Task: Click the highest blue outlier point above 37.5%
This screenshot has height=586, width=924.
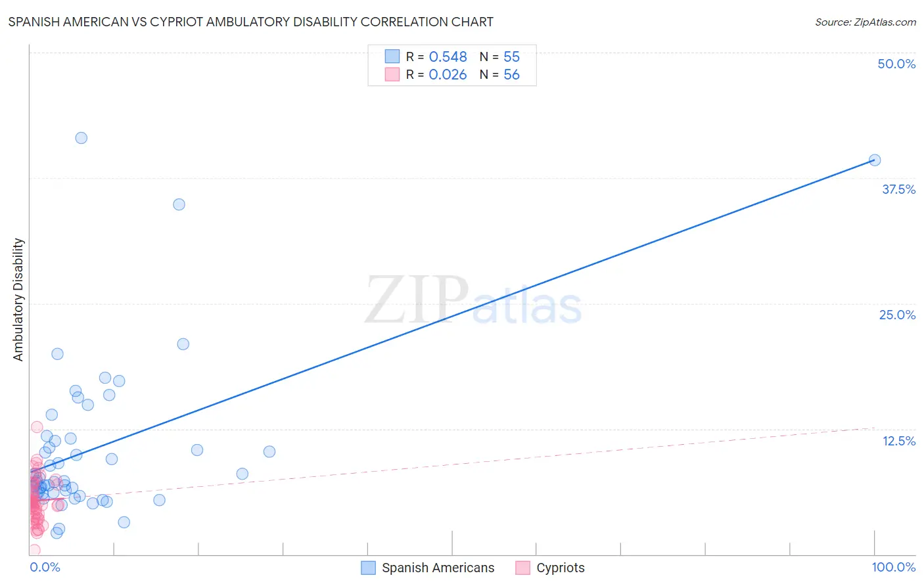Action: [x=81, y=138]
